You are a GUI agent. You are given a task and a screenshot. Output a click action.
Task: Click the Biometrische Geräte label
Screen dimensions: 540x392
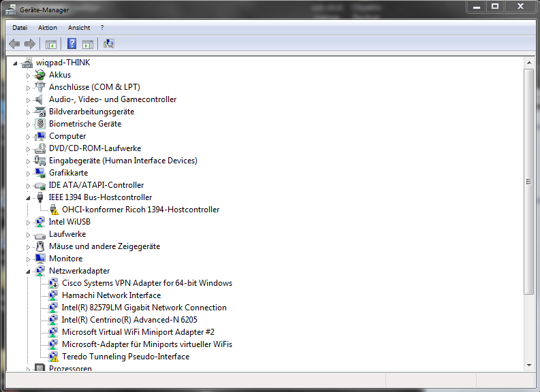coord(85,124)
